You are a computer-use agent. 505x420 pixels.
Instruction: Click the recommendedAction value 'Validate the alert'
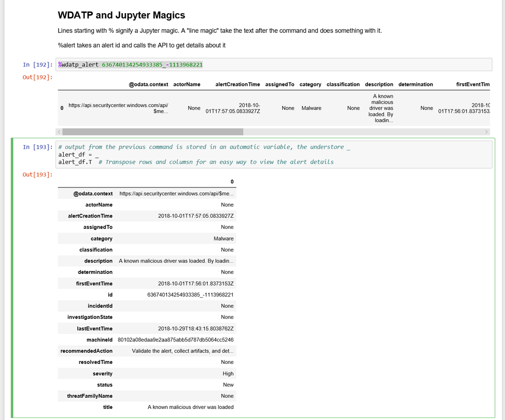[182, 351]
